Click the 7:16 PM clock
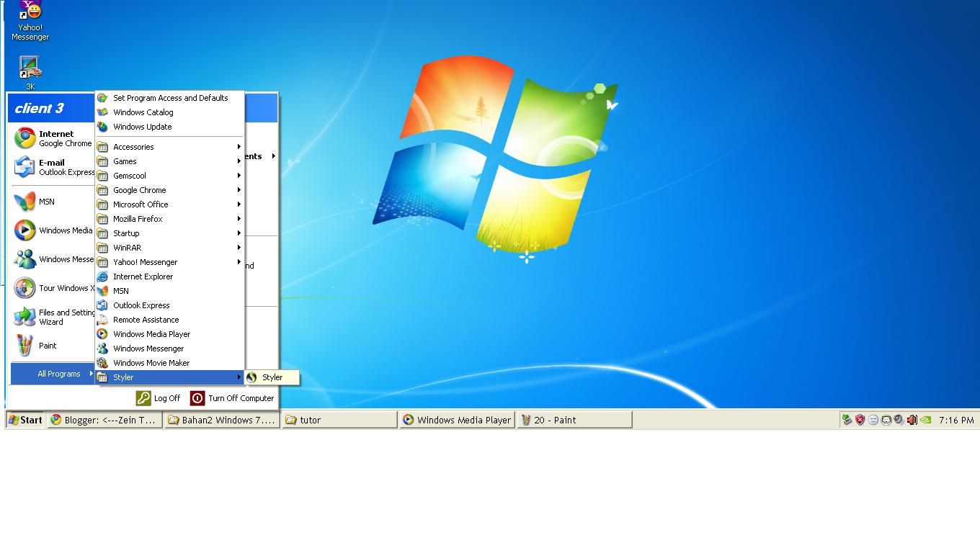 956,420
